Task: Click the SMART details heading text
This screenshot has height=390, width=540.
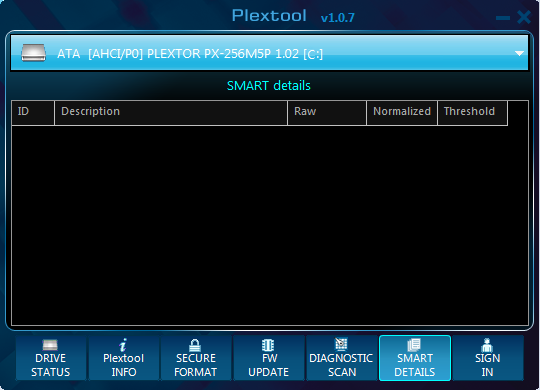Action: 269,85
